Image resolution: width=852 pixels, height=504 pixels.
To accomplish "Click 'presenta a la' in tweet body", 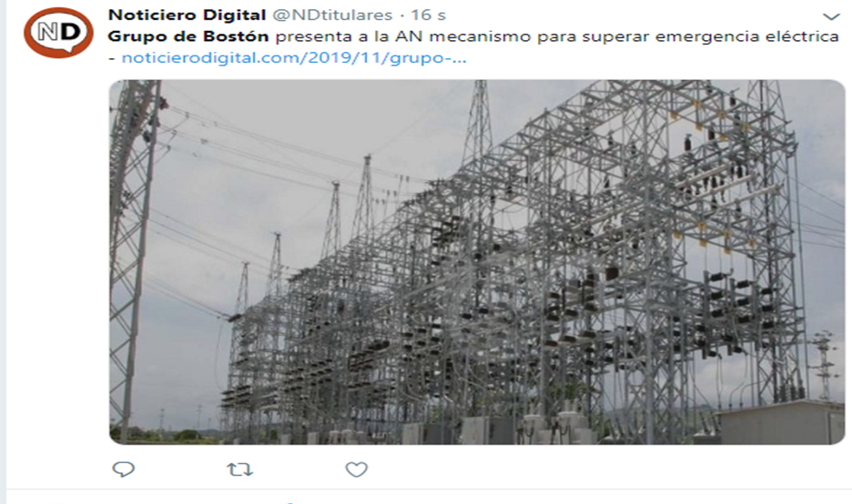I will 332,37.
